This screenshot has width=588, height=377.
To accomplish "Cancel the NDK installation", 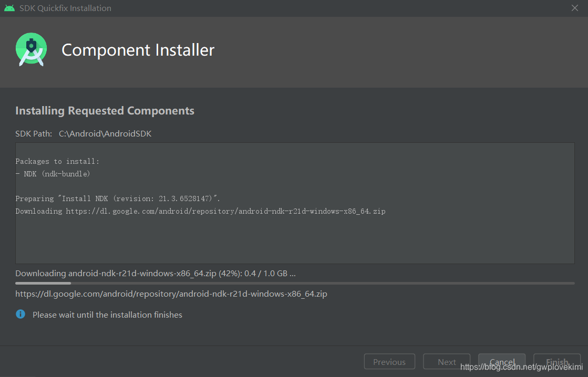I will tap(502, 362).
